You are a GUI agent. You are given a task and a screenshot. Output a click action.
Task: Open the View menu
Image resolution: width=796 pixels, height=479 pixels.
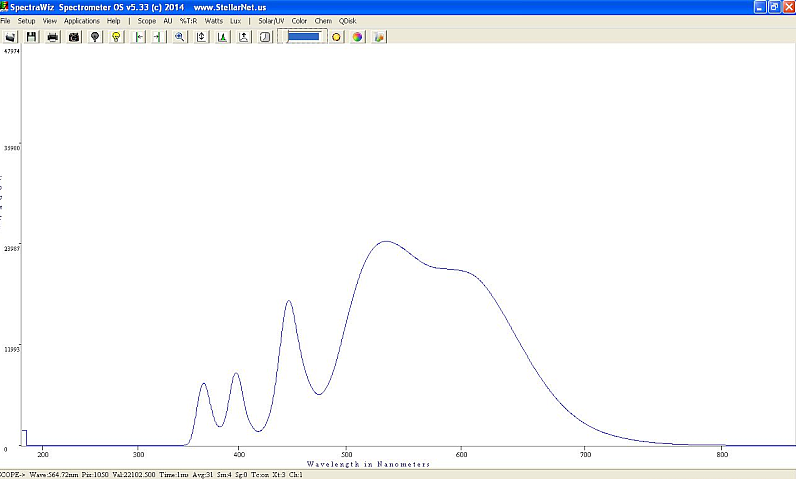(x=50, y=21)
